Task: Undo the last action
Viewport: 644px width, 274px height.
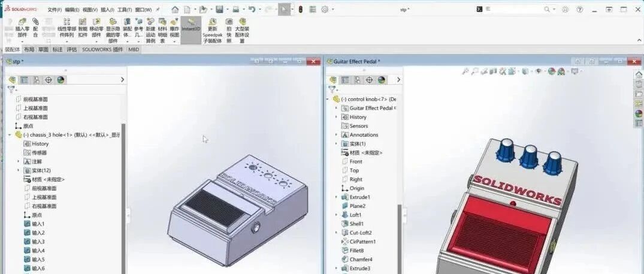Action: pyautogui.click(x=252, y=10)
